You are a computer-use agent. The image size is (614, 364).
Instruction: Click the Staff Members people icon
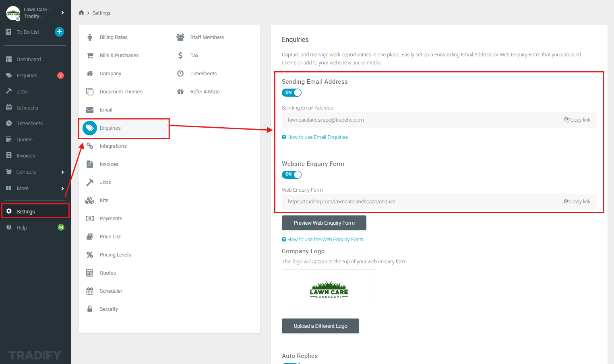(x=180, y=37)
